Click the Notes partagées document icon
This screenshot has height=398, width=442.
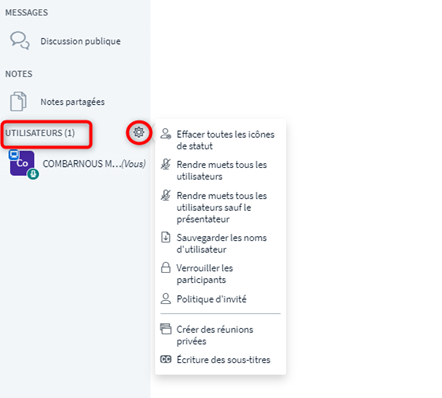[x=18, y=101]
